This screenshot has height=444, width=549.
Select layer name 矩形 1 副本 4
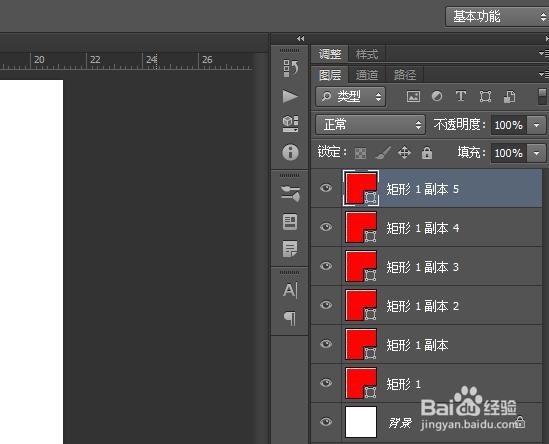coord(423,228)
